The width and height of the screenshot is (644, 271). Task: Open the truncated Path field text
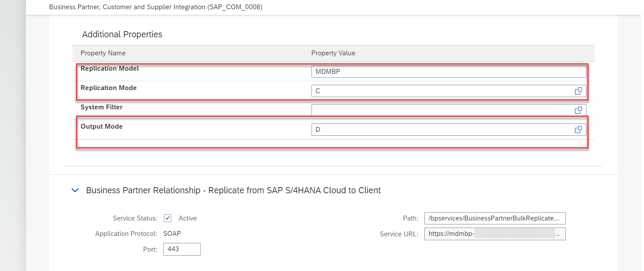click(495, 218)
